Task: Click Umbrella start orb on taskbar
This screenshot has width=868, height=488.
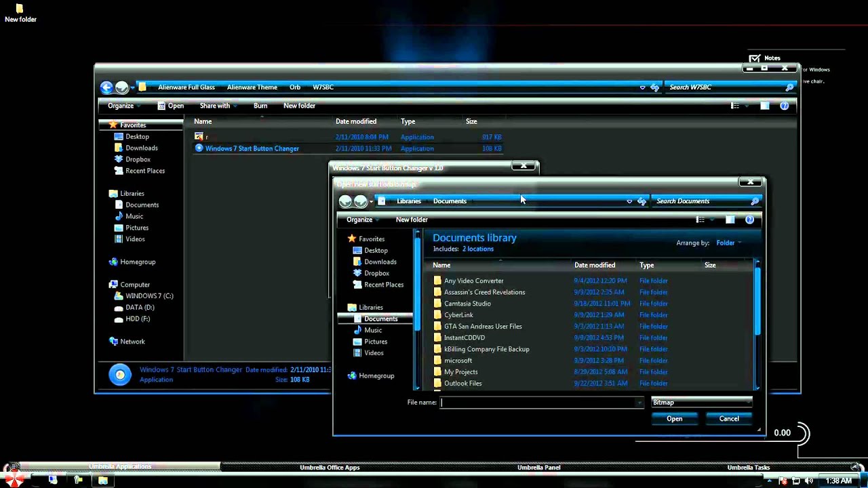Action: [14, 477]
